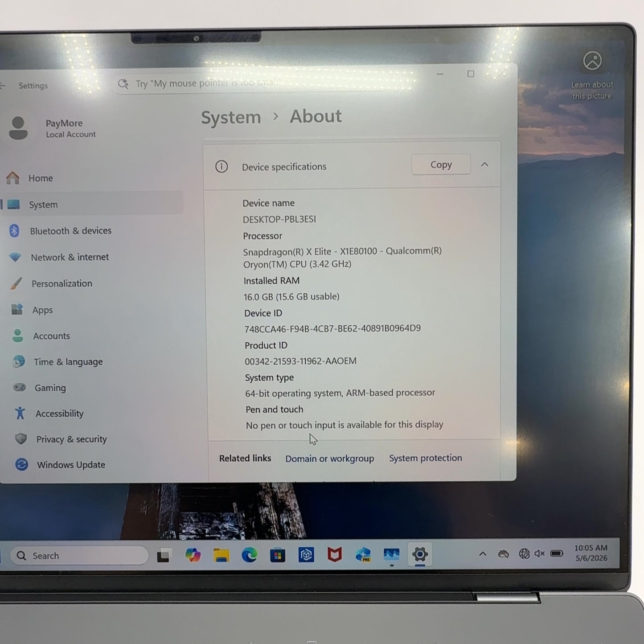The height and width of the screenshot is (644, 644).
Task: Open Accounts settings
Action: 51,336
